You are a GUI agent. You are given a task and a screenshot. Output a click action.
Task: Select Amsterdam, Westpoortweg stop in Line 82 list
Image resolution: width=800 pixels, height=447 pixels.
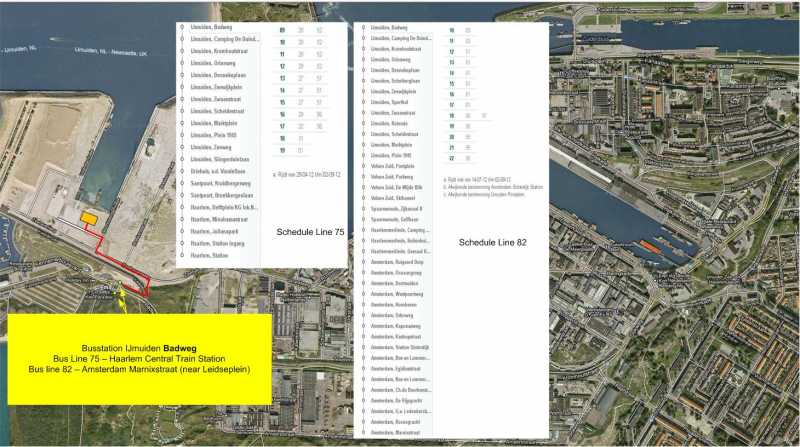point(397,294)
